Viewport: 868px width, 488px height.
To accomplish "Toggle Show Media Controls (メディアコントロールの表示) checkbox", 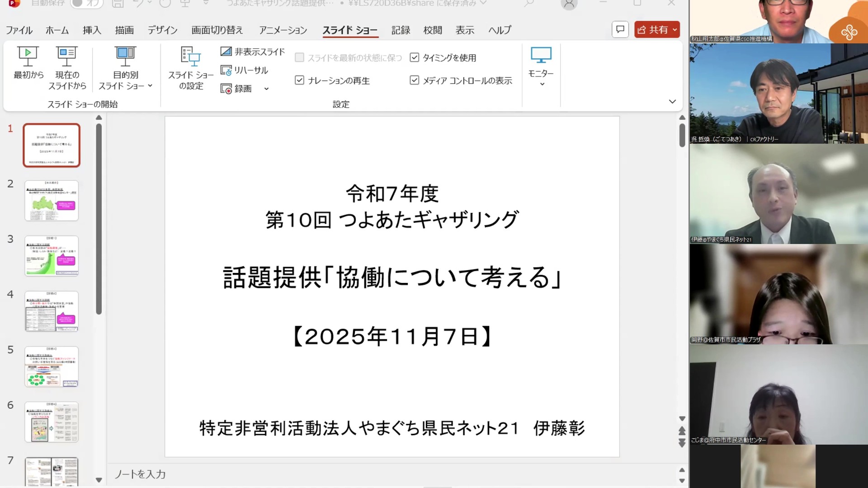I will [414, 80].
